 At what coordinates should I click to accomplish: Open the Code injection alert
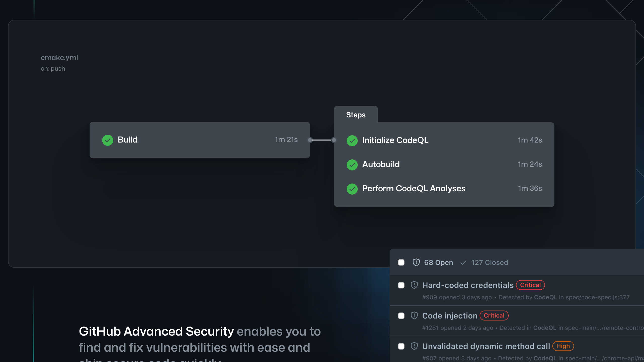point(450,316)
